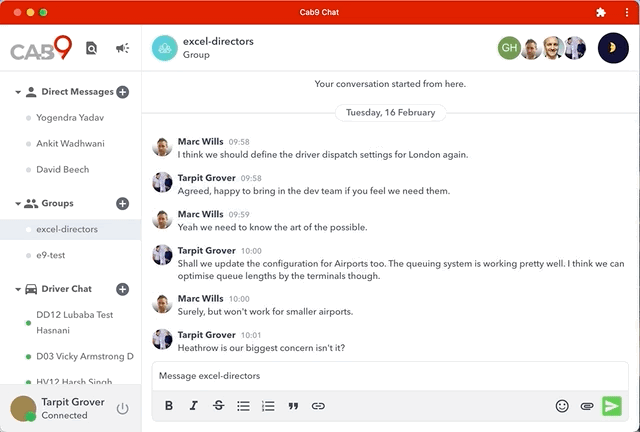Image resolution: width=640 pixels, height=432 pixels.
Task: Attach a file with the paperclip
Action: tap(587, 406)
